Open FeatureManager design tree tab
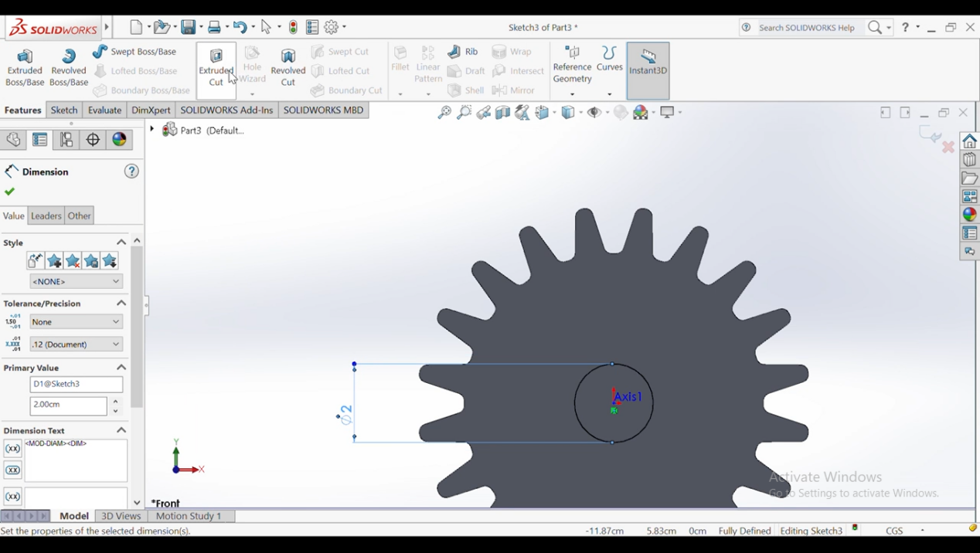 click(x=14, y=140)
